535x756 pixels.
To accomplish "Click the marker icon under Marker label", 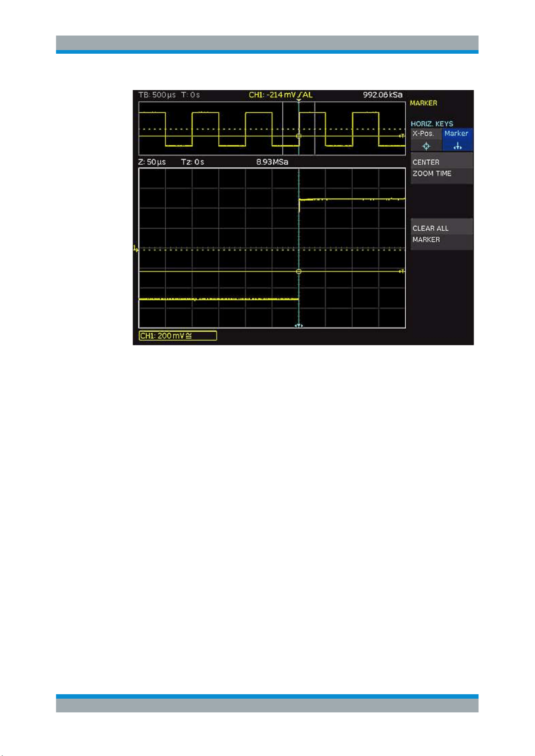I will 457,146.
